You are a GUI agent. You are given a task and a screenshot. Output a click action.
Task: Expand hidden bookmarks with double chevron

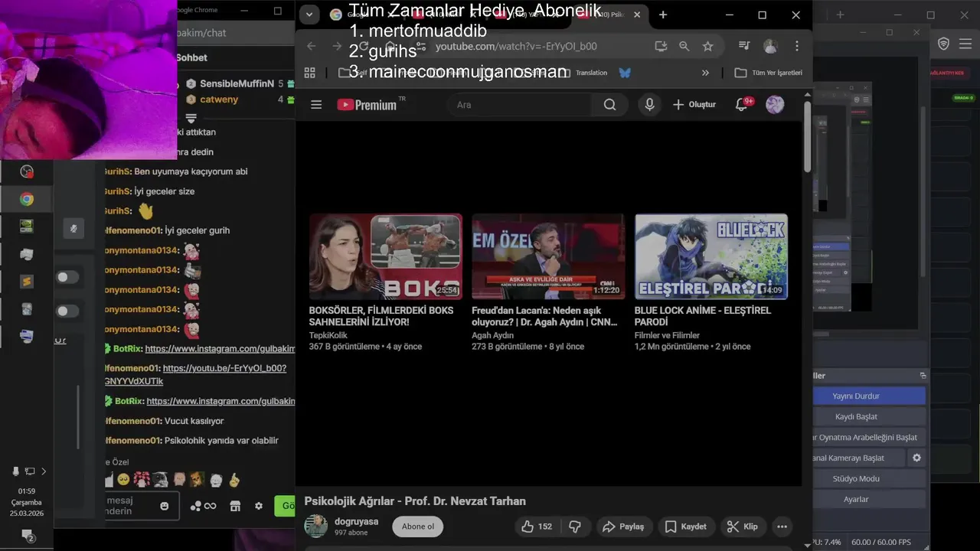[705, 73]
